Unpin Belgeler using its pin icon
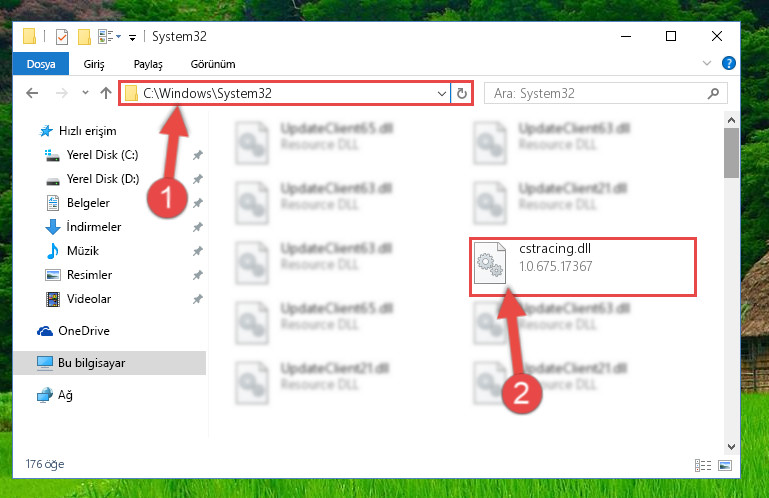The image size is (769, 498). [x=198, y=203]
